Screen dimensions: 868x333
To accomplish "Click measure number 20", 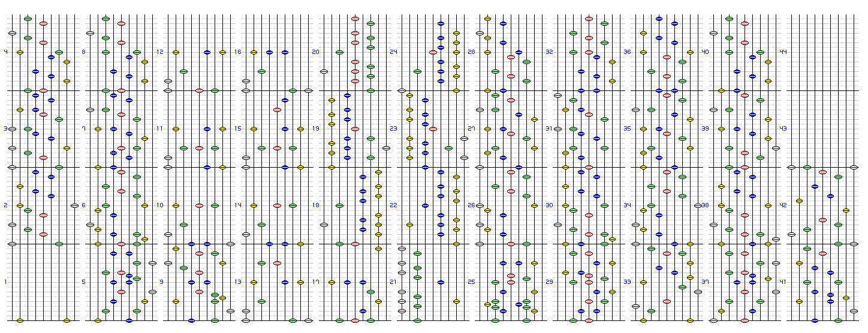I will (x=315, y=52).
